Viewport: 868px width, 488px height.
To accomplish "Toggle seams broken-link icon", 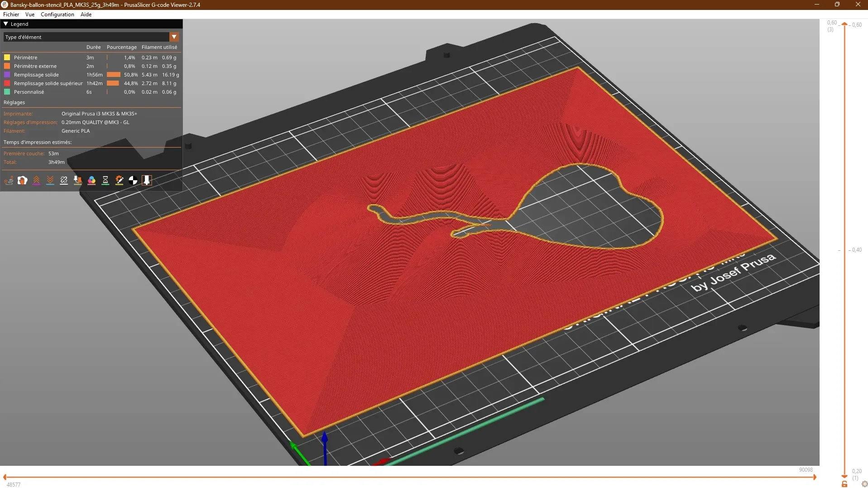I will pos(64,181).
